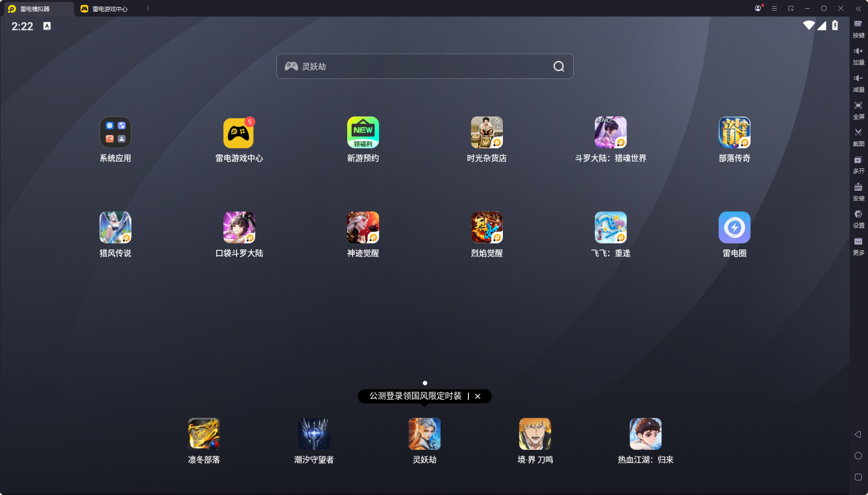868x495 pixels.
Task: Open the 按键 keyboard mapping tool
Action: click(858, 29)
